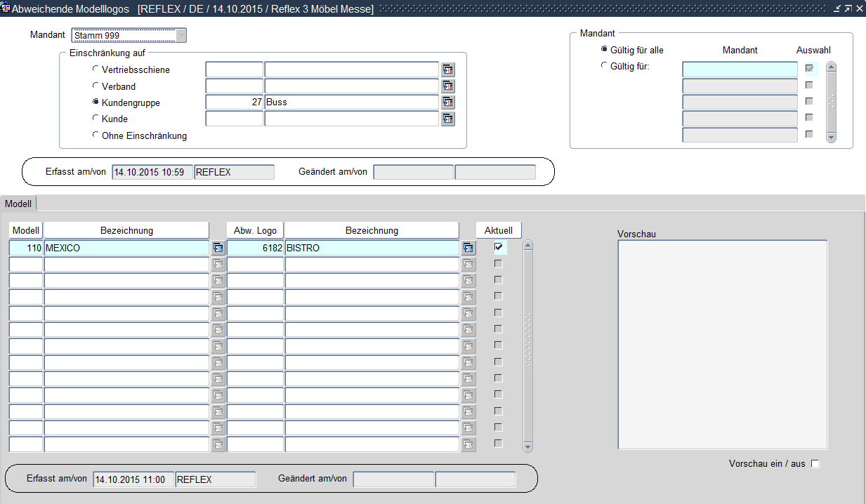
Task: Choose the Gültig für: radio option
Action: pyautogui.click(x=604, y=65)
